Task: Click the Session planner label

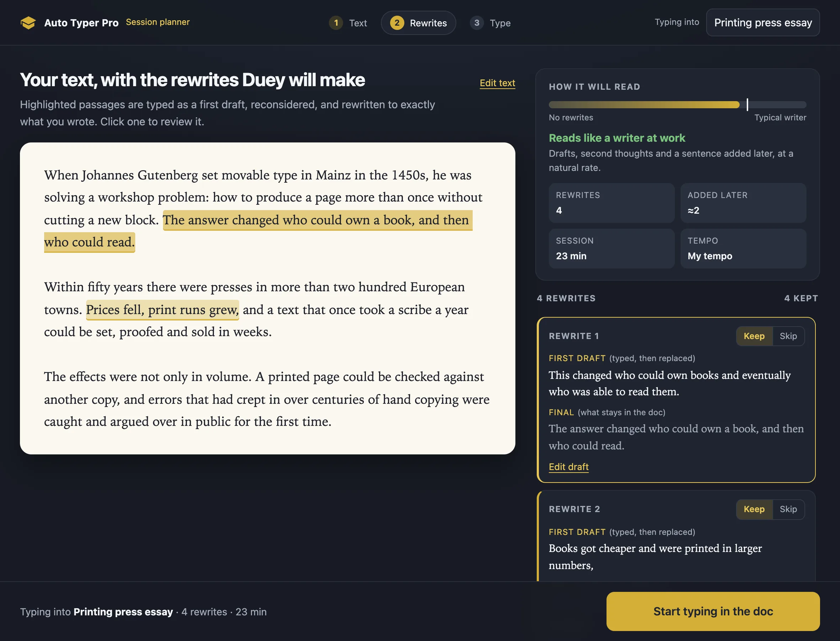Action: (157, 22)
